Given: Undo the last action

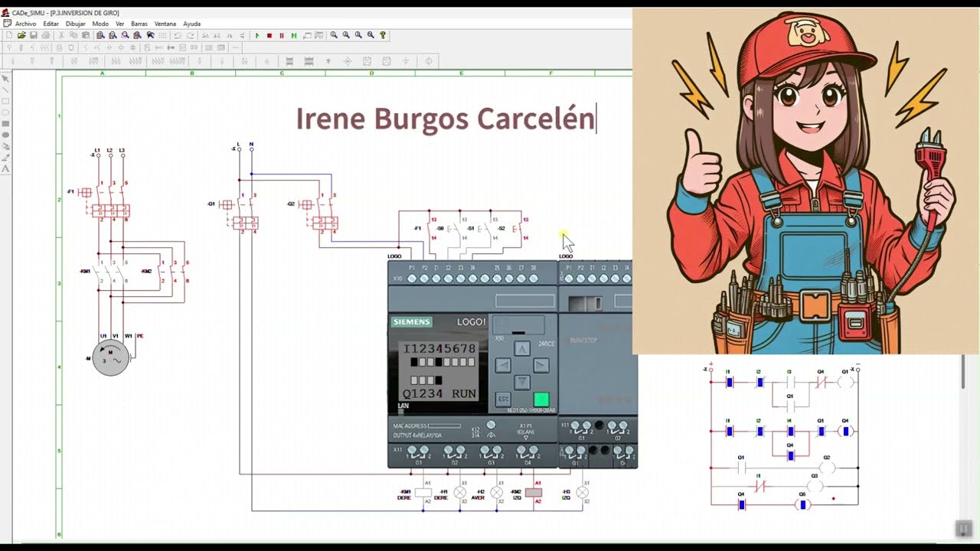Looking at the screenshot, I should [x=178, y=35].
